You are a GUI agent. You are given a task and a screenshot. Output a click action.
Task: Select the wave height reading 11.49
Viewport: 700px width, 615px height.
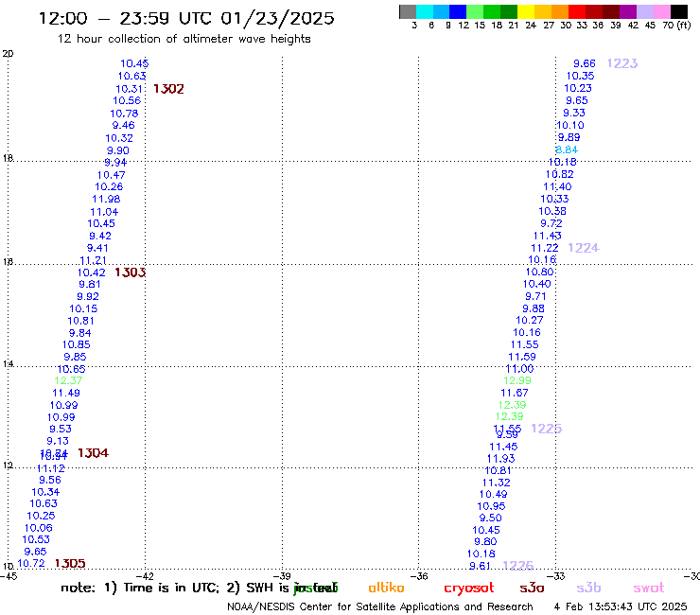pyautogui.click(x=66, y=393)
